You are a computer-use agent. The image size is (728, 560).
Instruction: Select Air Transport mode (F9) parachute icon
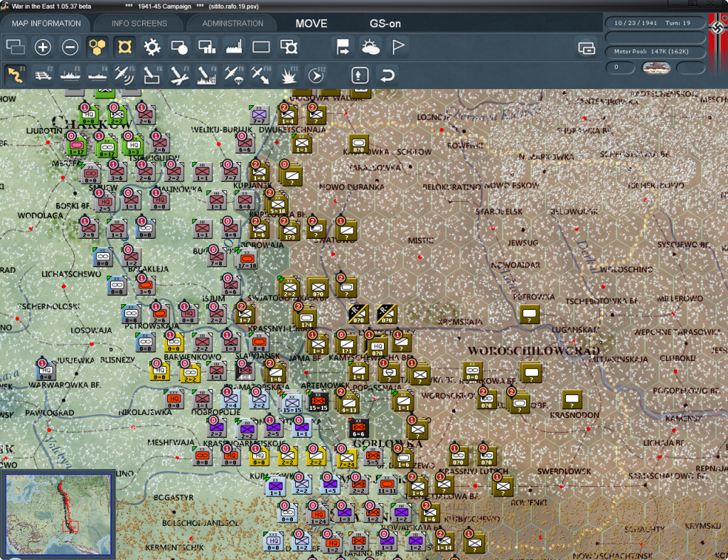point(233,75)
